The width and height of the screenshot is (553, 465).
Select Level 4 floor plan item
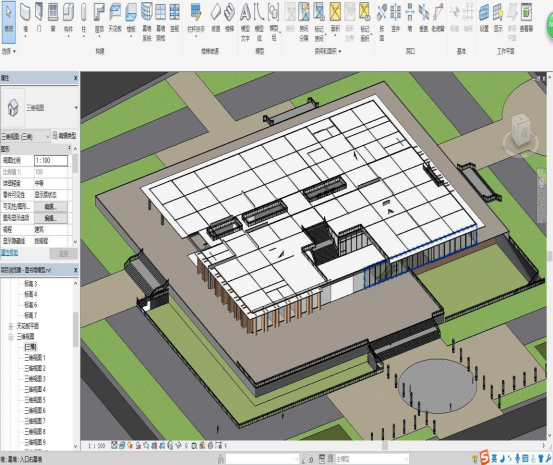coord(30,294)
